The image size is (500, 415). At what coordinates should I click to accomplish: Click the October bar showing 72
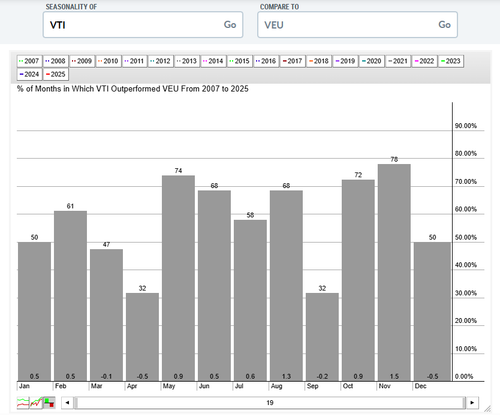[x=358, y=280]
